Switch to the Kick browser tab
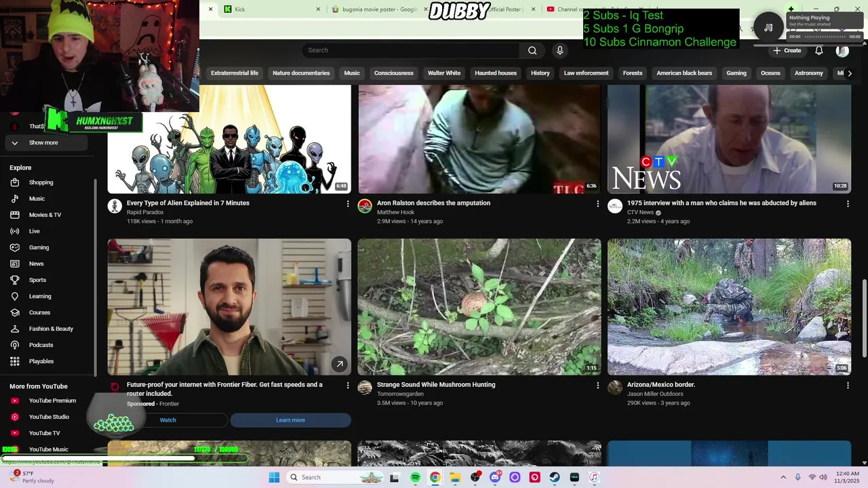 (x=271, y=9)
